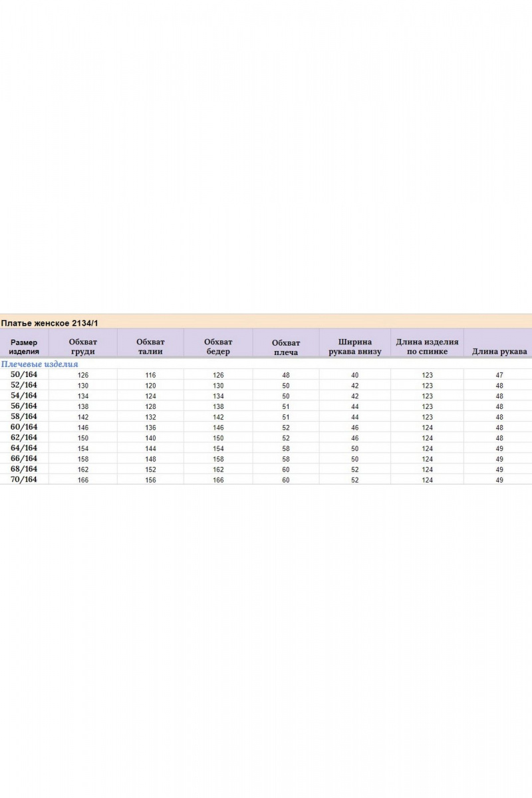Select the Обхват плеча column header
The height and width of the screenshot is (798, 532).
286,347
